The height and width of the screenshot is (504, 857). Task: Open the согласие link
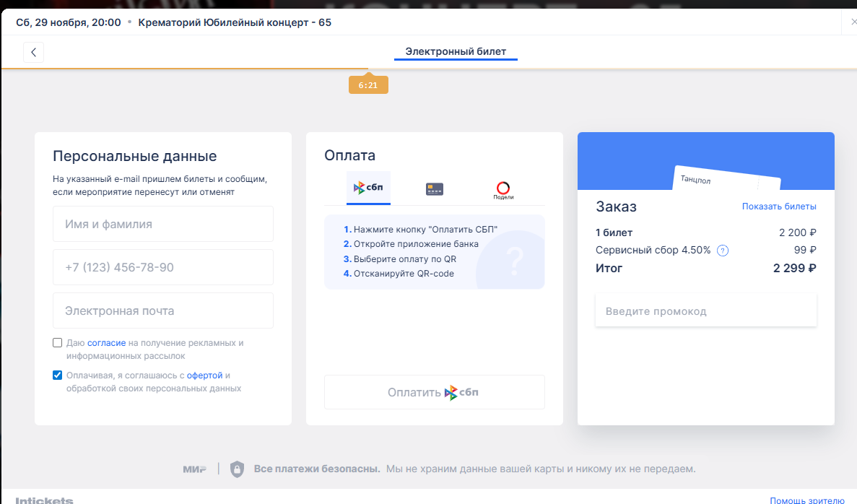click(106, 343)
